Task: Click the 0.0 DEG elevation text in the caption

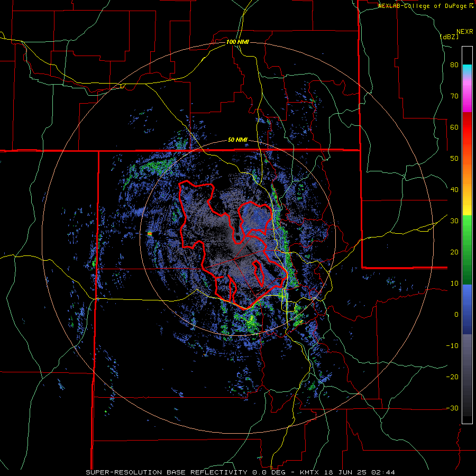Action: (x=270, y=472)
